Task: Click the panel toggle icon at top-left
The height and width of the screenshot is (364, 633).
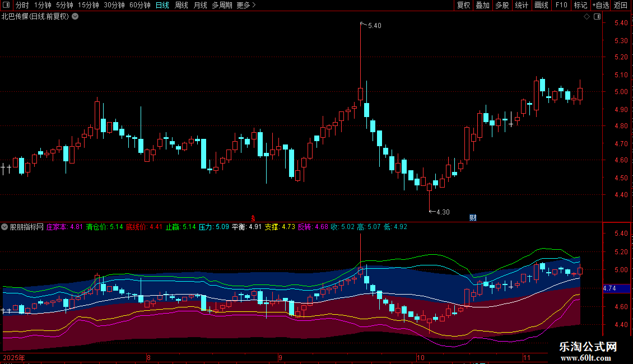Action: tap(6, 6)
